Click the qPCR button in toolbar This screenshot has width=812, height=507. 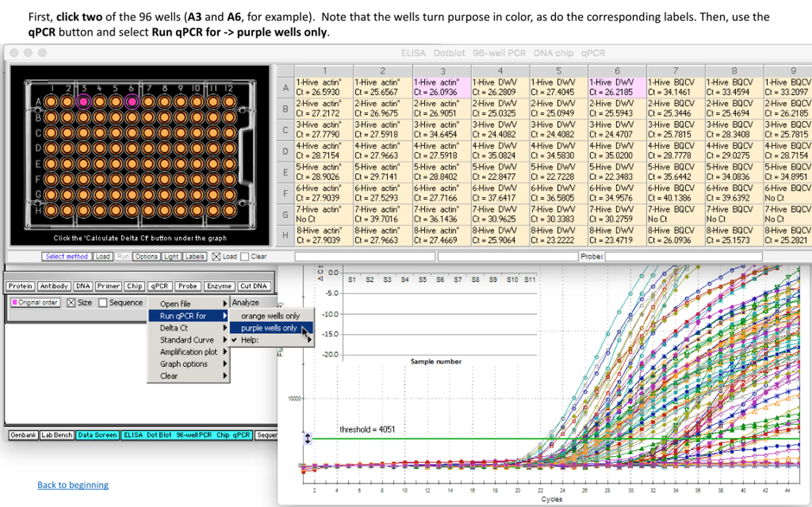point(159,286)
